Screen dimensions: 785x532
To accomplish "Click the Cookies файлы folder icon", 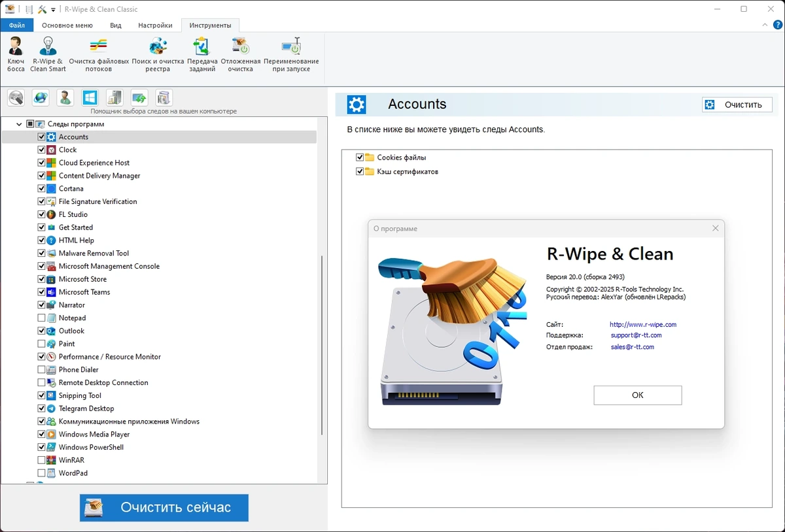I will click(x=370, y=158).
